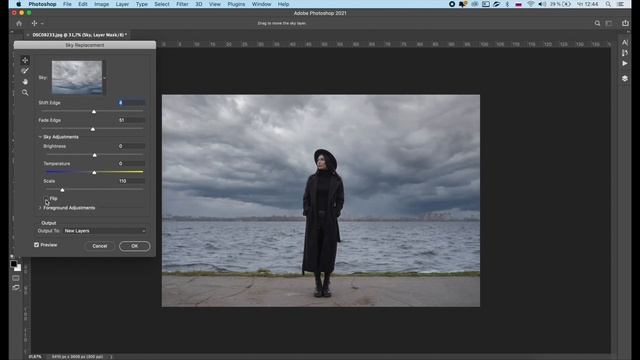Click the Wi-Fi status icon
The image size is (640, 360).
click(531, 4)
